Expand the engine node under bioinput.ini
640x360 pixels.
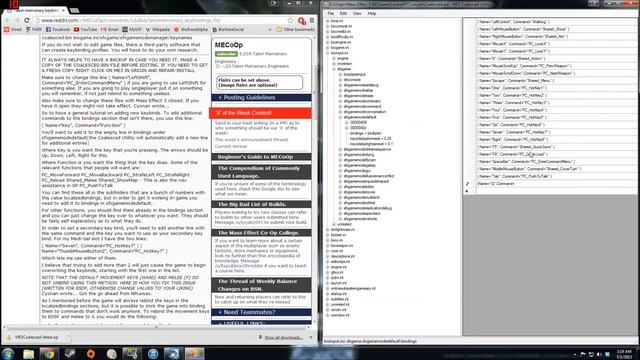334,58
